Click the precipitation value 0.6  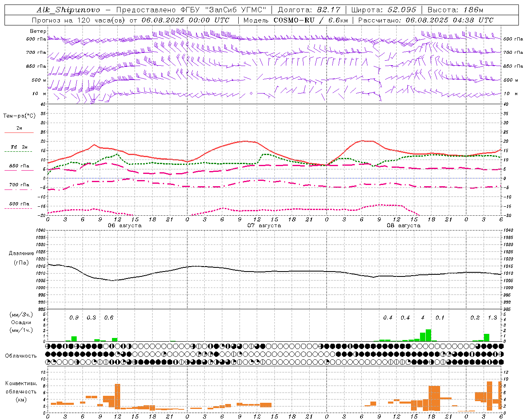click(109, 318)
